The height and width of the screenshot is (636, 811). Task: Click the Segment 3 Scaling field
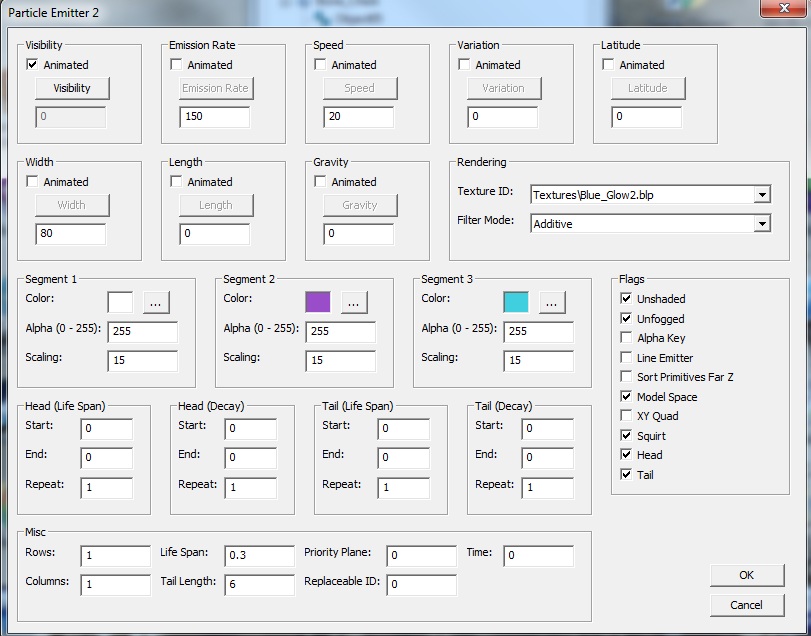[x=539, y=361]
